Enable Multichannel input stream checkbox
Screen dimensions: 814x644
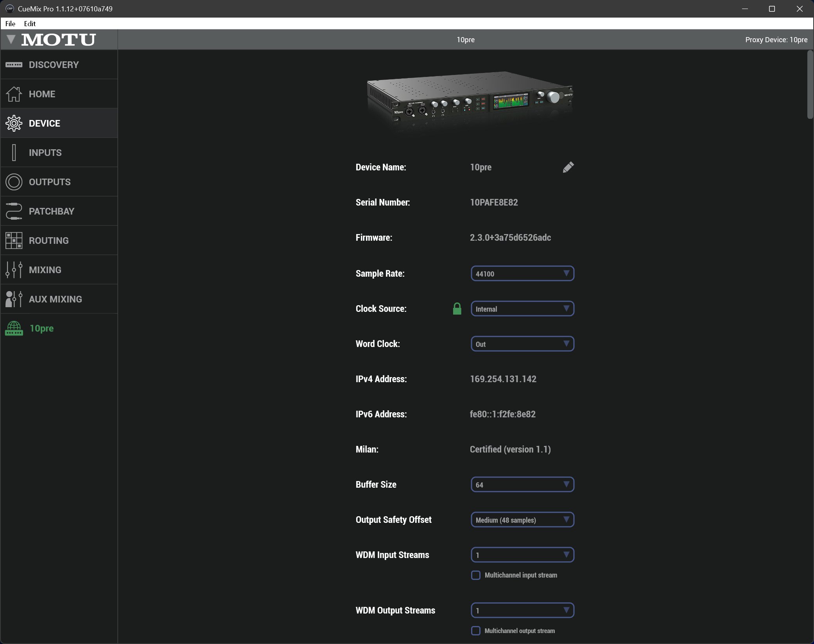coord(476,575)
